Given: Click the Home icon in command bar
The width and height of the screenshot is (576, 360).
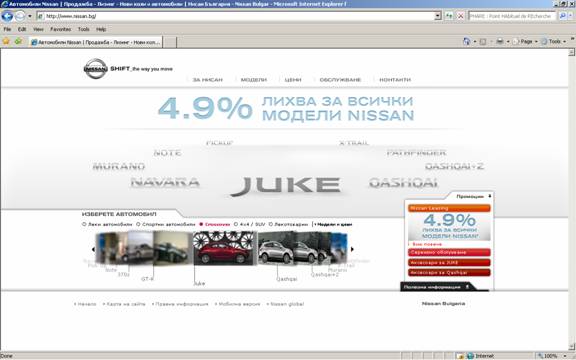Looking at the screenshot, I should pyautogui.click(x=467, y=42).
